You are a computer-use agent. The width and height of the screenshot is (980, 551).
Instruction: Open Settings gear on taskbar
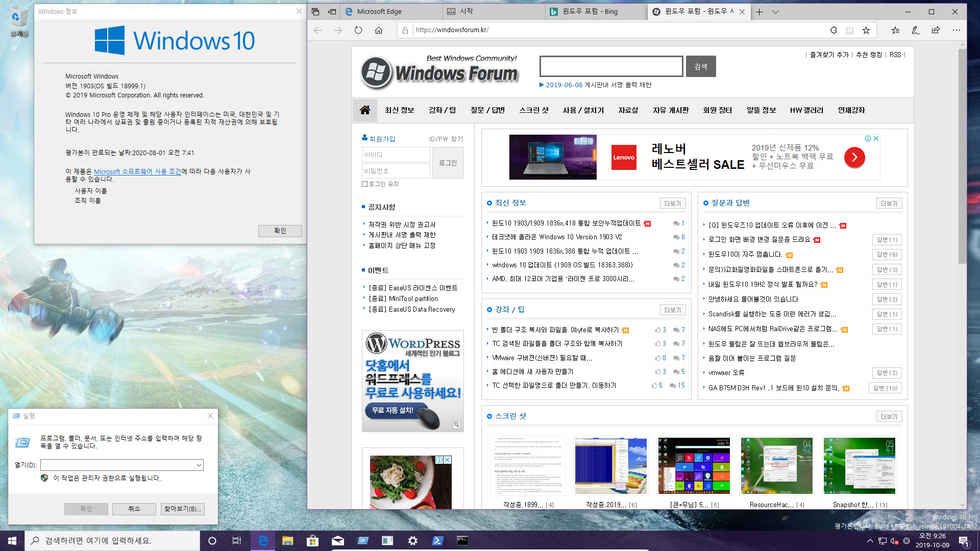(412, 541)
